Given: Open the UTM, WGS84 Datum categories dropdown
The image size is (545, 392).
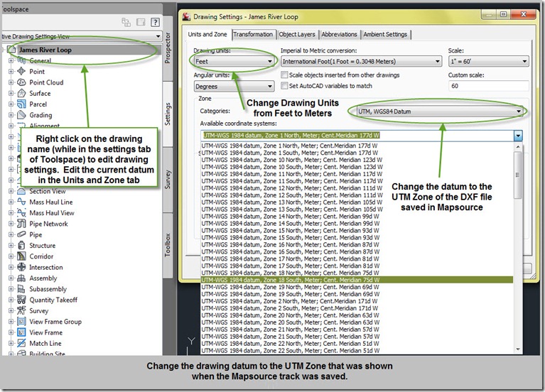Looking at the screenshot, I should point(440,111).
